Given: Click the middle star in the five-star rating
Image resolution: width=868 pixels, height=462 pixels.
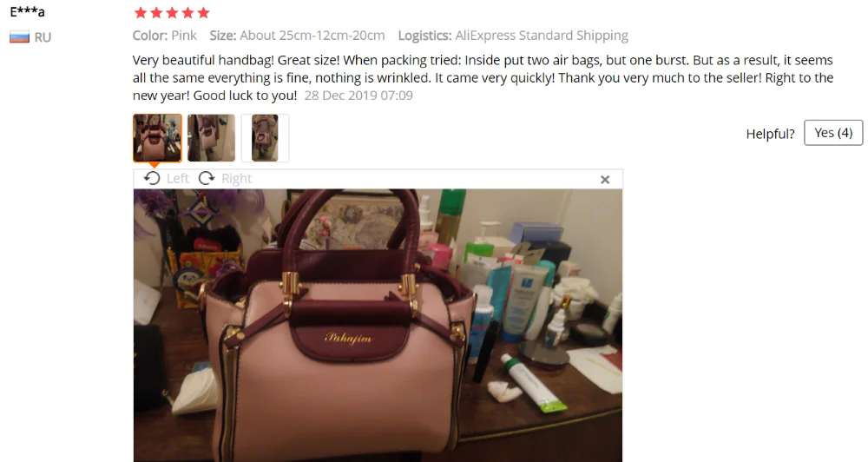Looking at the screenshot, I should point(172,12).
